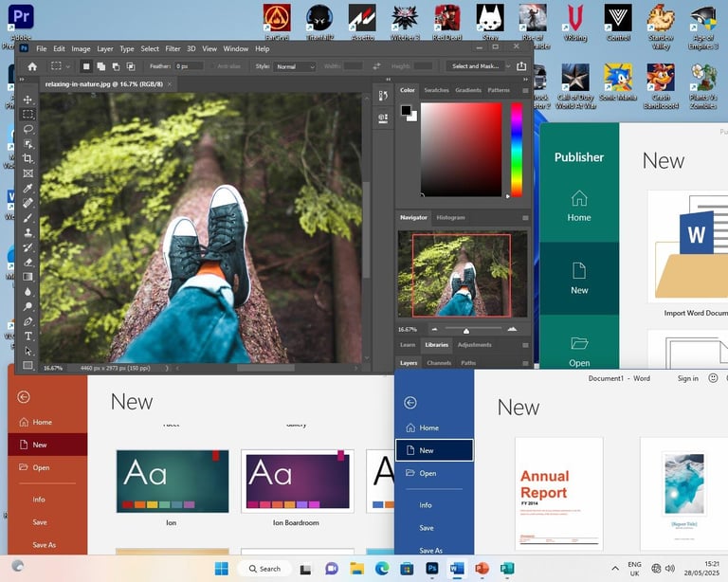Select the Blur tool
The image size is (728, 582).
tap(27, 291)
